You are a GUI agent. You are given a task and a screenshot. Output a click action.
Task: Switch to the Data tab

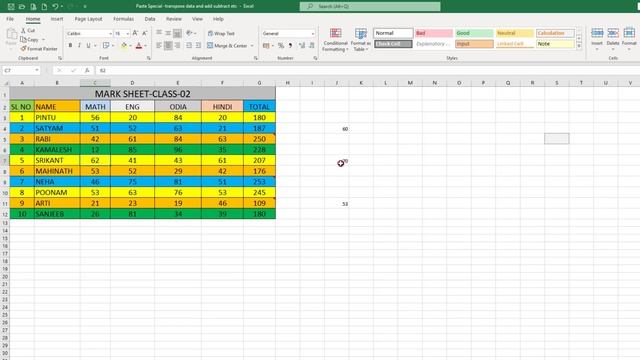pyautogui.click(x=150, y=19)
